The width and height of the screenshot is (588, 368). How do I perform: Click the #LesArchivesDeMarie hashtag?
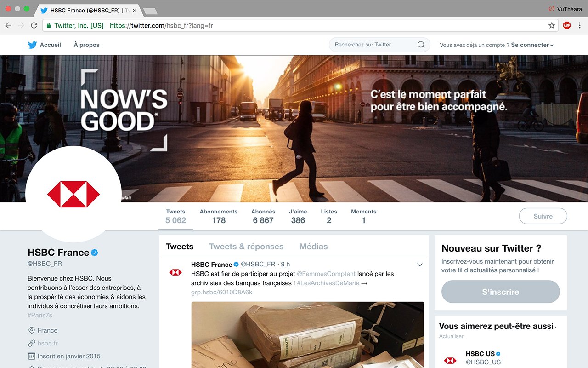(x=328, y=283)
